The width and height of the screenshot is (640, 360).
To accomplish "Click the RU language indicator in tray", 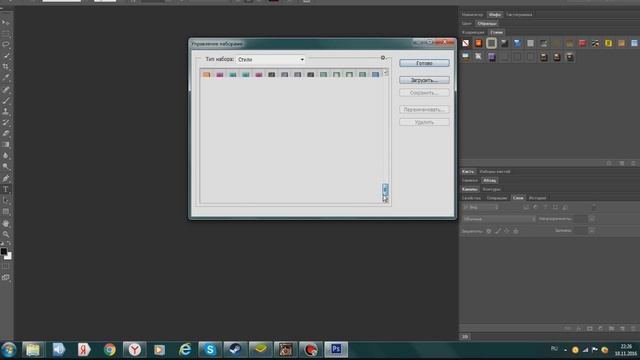I will [554, 349].
